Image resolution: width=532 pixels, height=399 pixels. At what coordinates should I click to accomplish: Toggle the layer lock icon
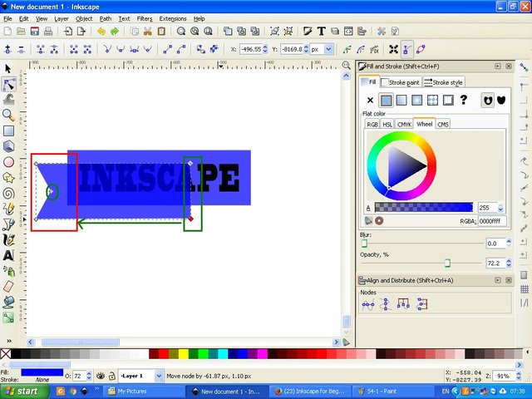pos(112,376)
